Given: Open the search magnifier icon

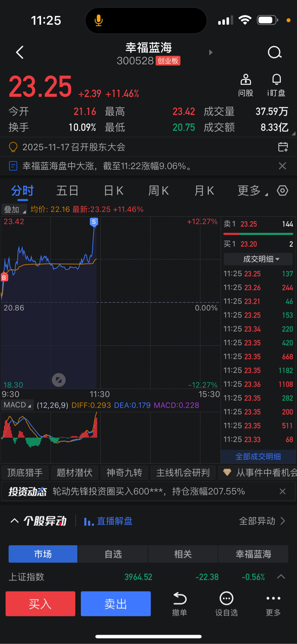Looking at the screenshot, I should (x=275, y=52).
